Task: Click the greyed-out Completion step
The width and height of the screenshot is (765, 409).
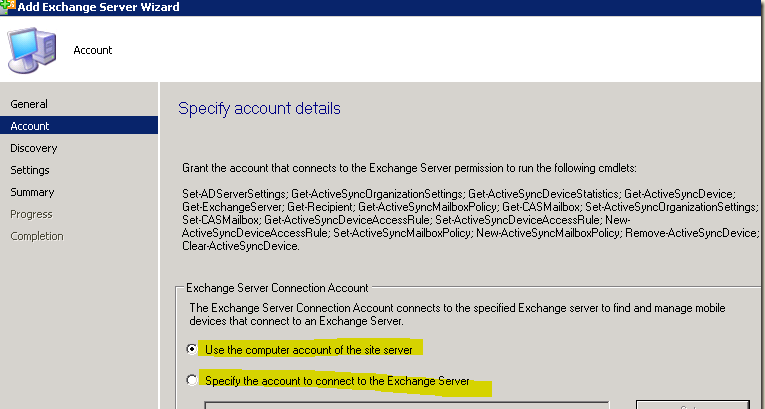Action: coord(37,236)
